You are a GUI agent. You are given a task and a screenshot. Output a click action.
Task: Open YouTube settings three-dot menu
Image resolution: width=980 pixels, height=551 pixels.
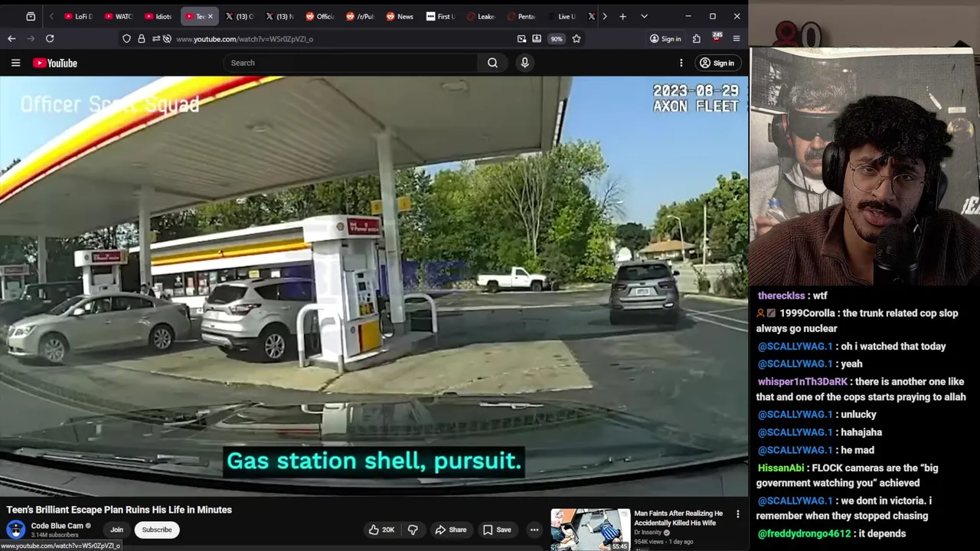681,63
